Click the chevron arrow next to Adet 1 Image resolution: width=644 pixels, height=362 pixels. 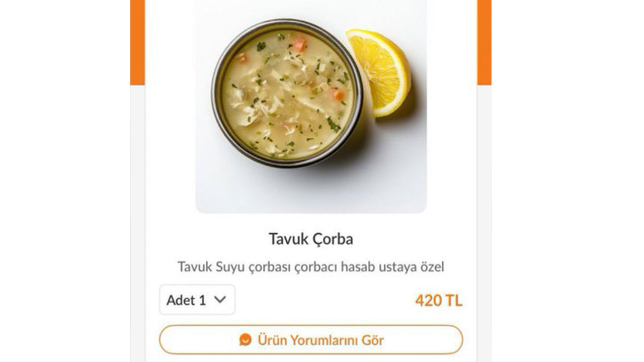[220, 300]
